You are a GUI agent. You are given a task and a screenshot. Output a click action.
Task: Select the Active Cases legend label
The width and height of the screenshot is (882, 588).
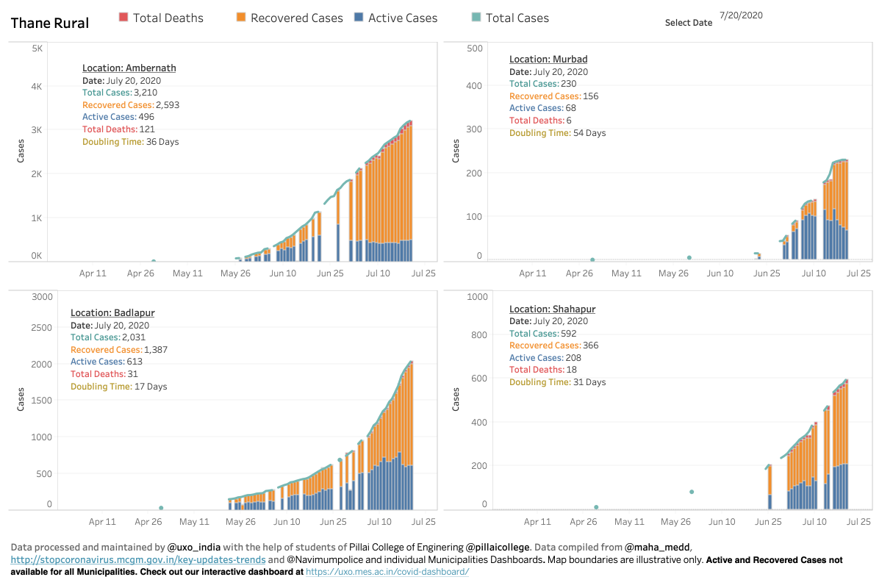[403, 18]
